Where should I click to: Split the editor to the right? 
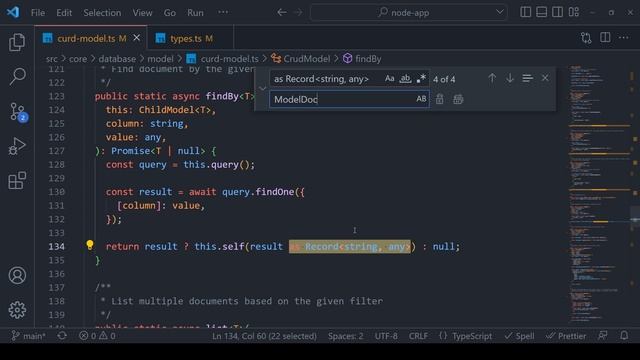point(605,38)
